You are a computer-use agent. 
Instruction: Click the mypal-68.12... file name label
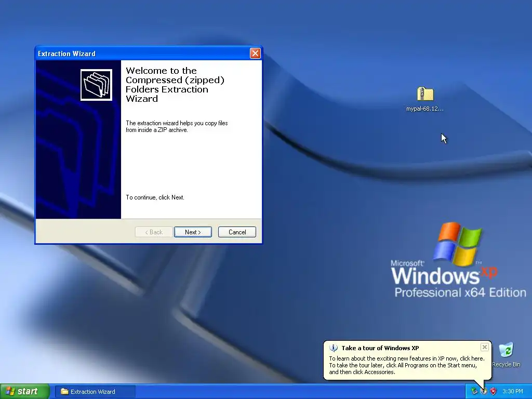point(425,109)
